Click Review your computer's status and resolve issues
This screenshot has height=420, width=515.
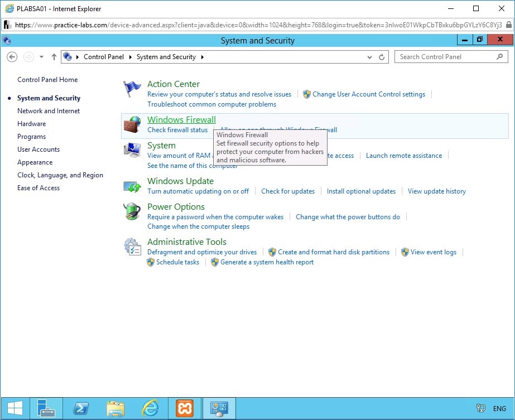(219, 94)
